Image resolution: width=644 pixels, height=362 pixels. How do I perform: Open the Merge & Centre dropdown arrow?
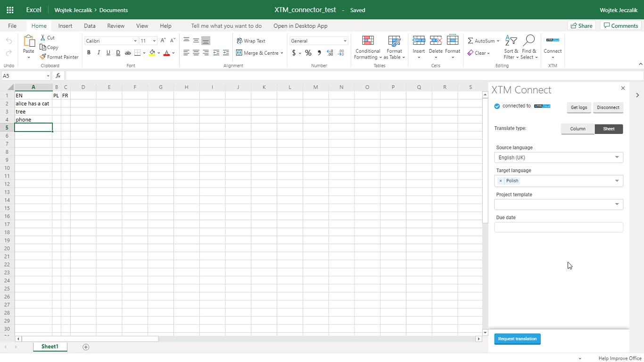(282, 53)
